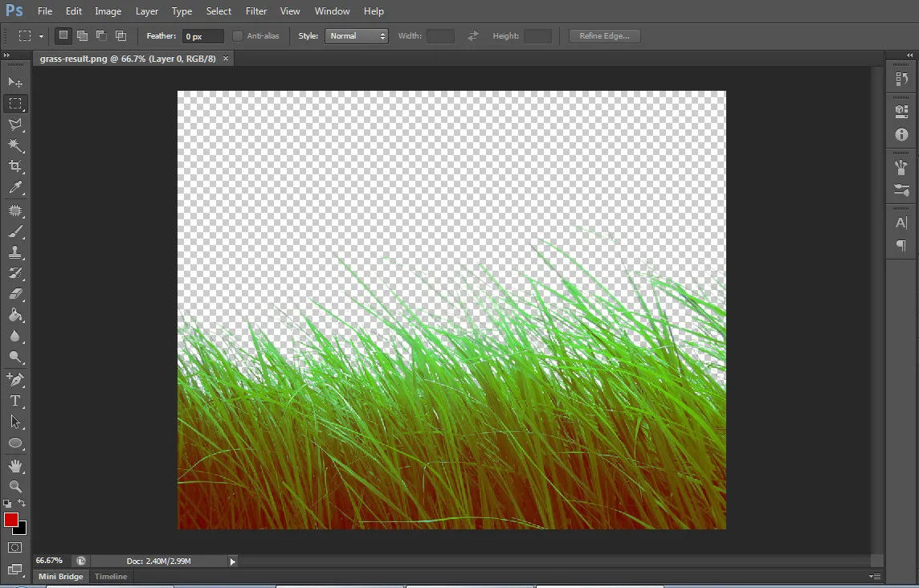Choose New selection mode
Viewport: 919px width, 588px height.
63,36
